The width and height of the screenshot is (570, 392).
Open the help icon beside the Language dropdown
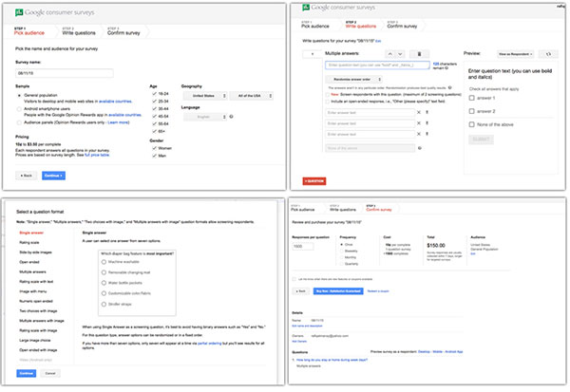(x=231, y=117)
